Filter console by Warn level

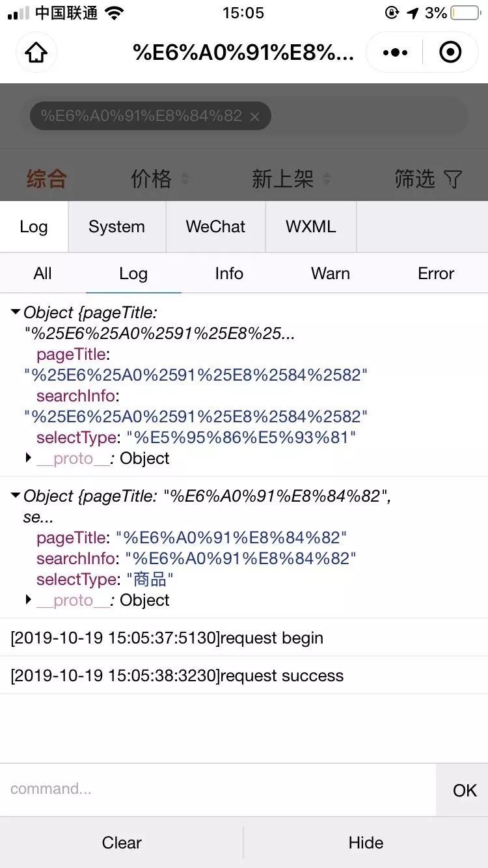[x=330, y=273]
